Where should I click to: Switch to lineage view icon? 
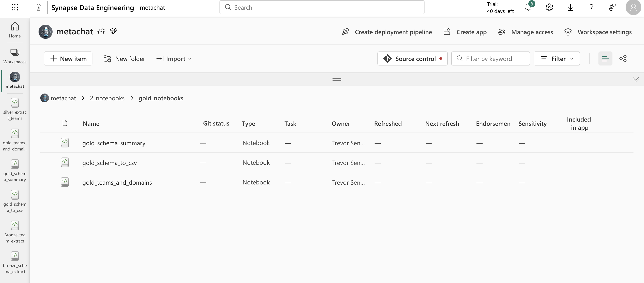tap(623, 58)
